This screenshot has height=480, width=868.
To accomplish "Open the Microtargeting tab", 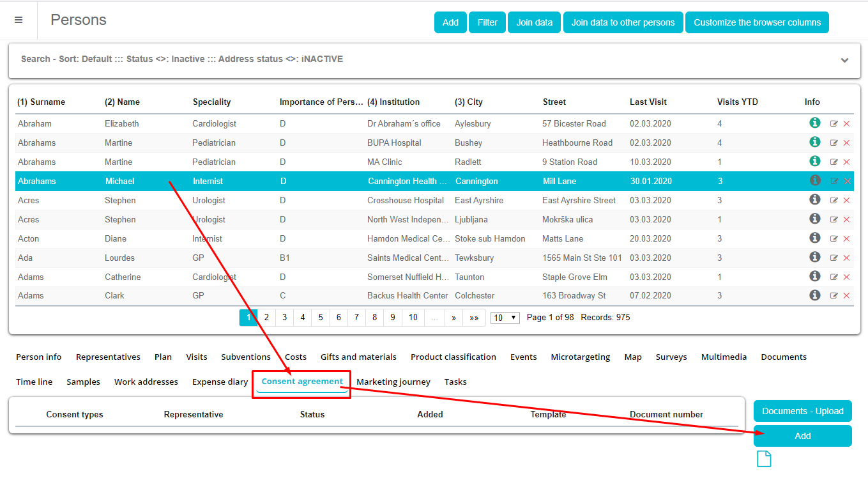I will pyautogui.click(x=580, y=357).
